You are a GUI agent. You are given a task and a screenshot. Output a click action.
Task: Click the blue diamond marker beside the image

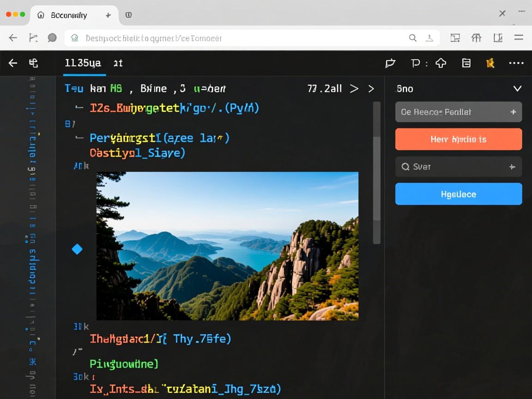[x=77, y=249]
